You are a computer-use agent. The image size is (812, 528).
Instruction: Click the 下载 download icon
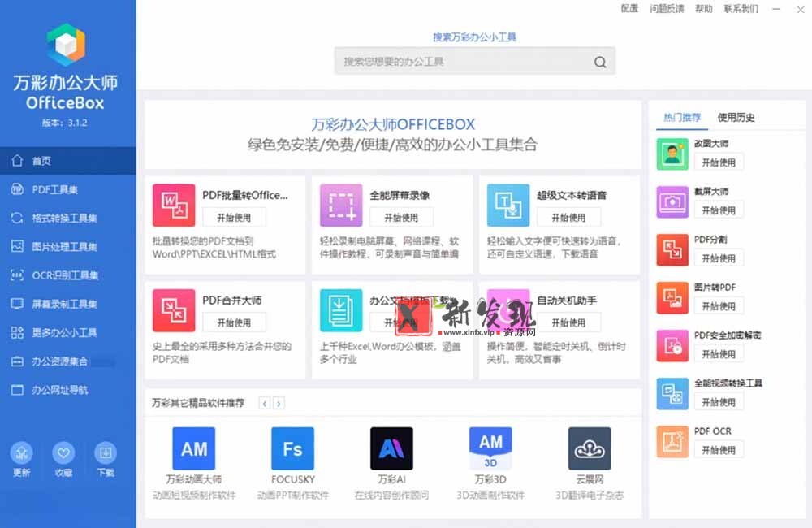tap(106, 453)
